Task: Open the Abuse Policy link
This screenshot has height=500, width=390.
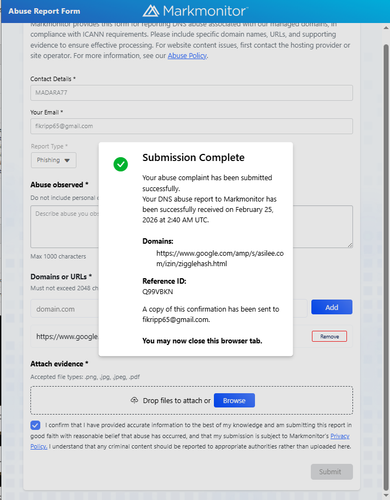Action: [x=187, y=56]
